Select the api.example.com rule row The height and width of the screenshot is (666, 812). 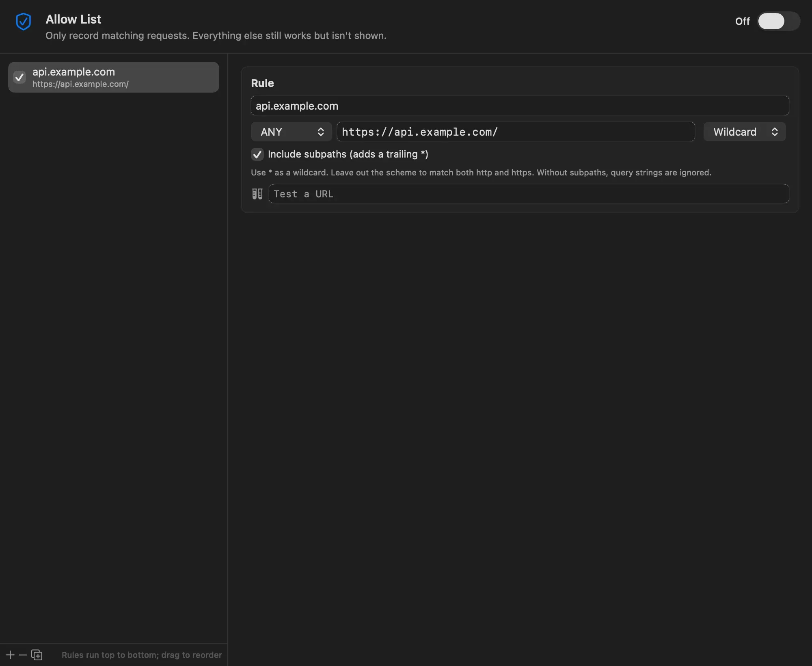(x=114, y=77)
